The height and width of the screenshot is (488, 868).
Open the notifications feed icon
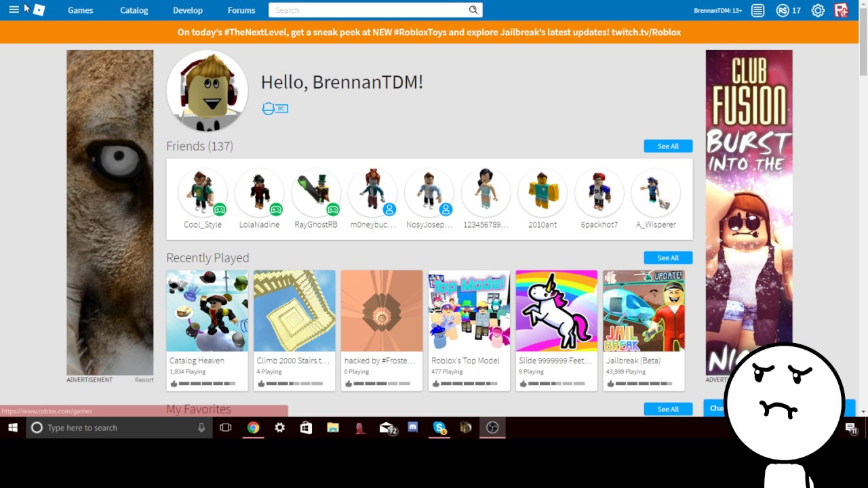(757, 10)
